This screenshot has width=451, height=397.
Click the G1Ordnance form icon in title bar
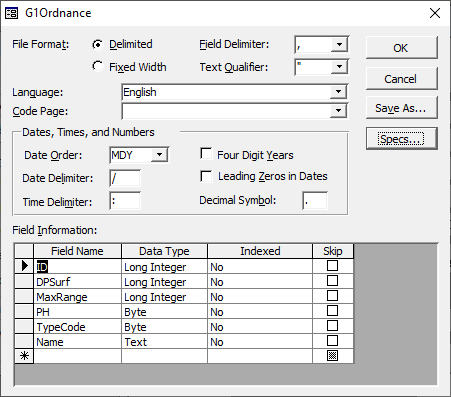coord(11,13)
